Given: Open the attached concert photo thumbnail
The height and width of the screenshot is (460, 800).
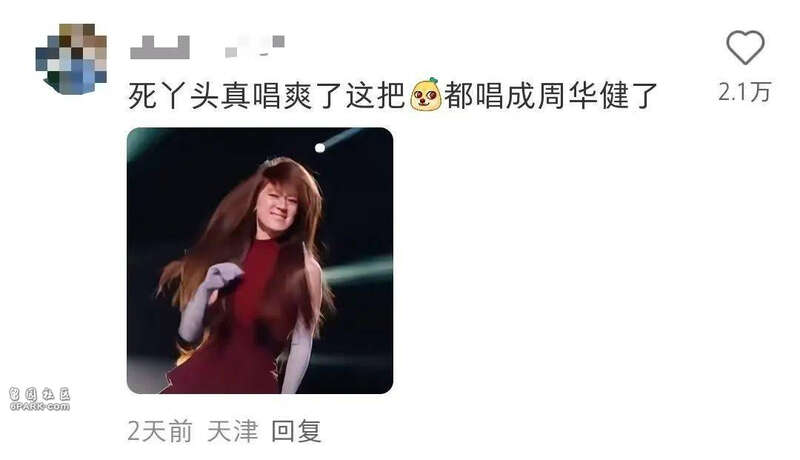Looking at the screenshot, I should [x=260, y=261].
